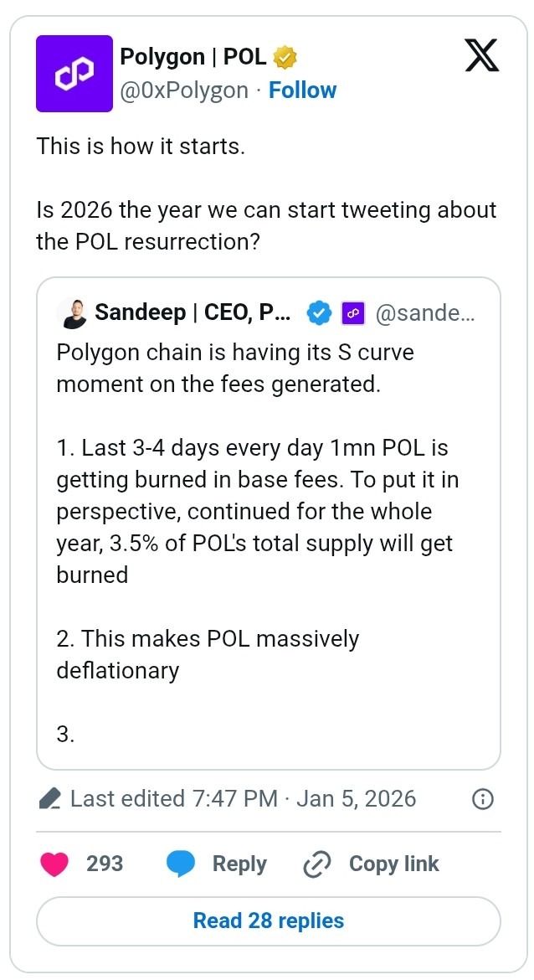Click the Reply text label

coord(239,864)
